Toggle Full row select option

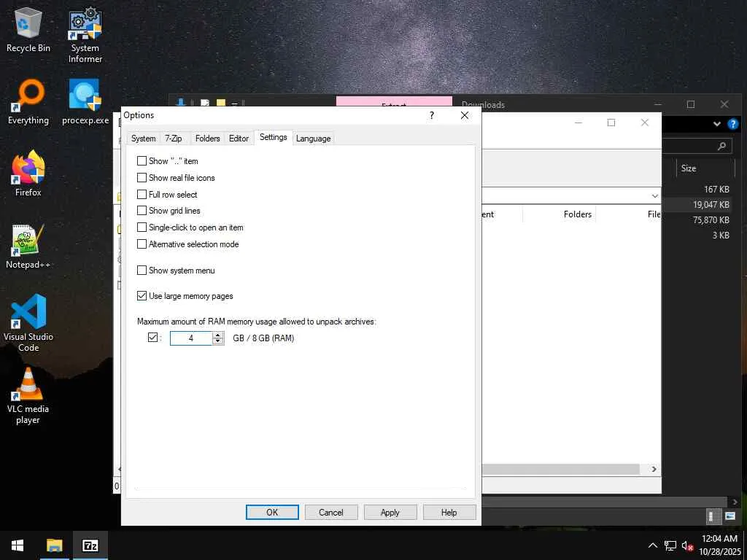[x=142, y=194]
